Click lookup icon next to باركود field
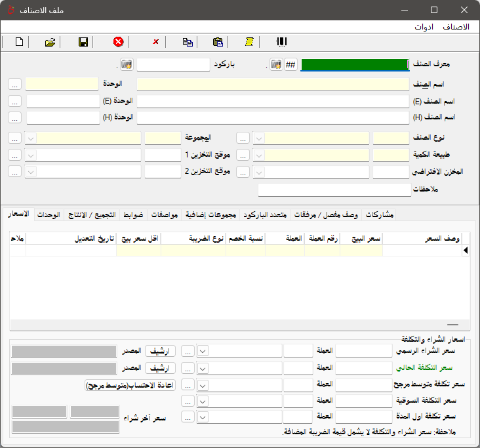 point(127,65)
